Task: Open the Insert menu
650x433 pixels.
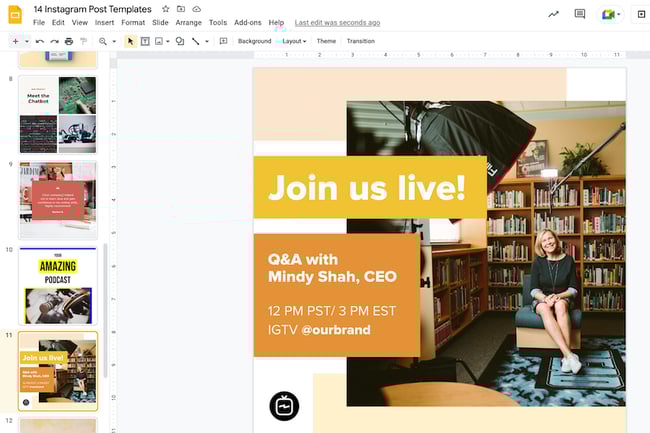Action: click(x=104, y=22)
